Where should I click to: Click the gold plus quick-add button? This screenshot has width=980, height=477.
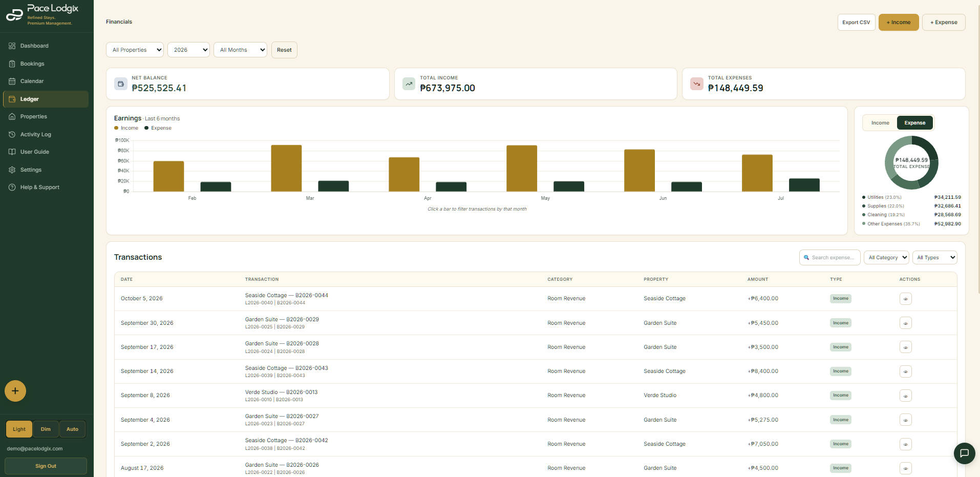15,391
